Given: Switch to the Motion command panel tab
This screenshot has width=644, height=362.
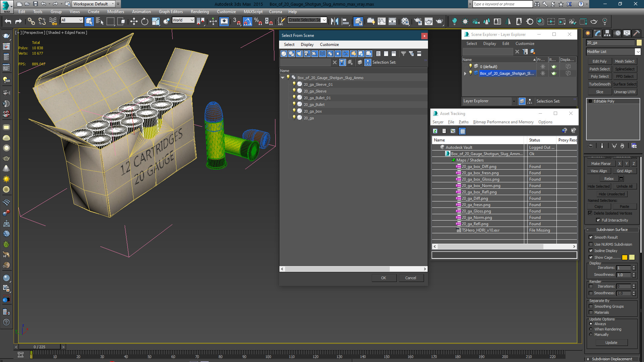Looking at the screenshot, I should tap(618, 33).
